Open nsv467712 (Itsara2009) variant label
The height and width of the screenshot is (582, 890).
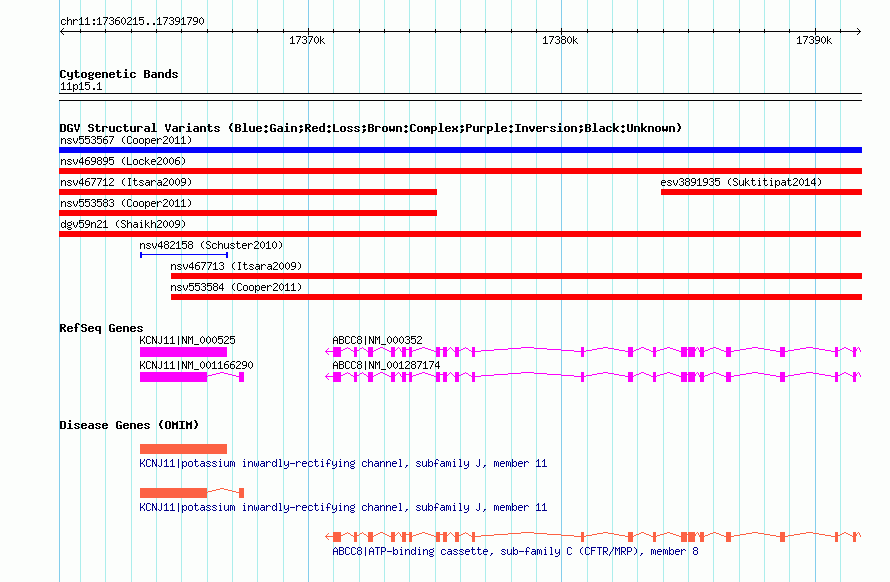tap(126, 182)
